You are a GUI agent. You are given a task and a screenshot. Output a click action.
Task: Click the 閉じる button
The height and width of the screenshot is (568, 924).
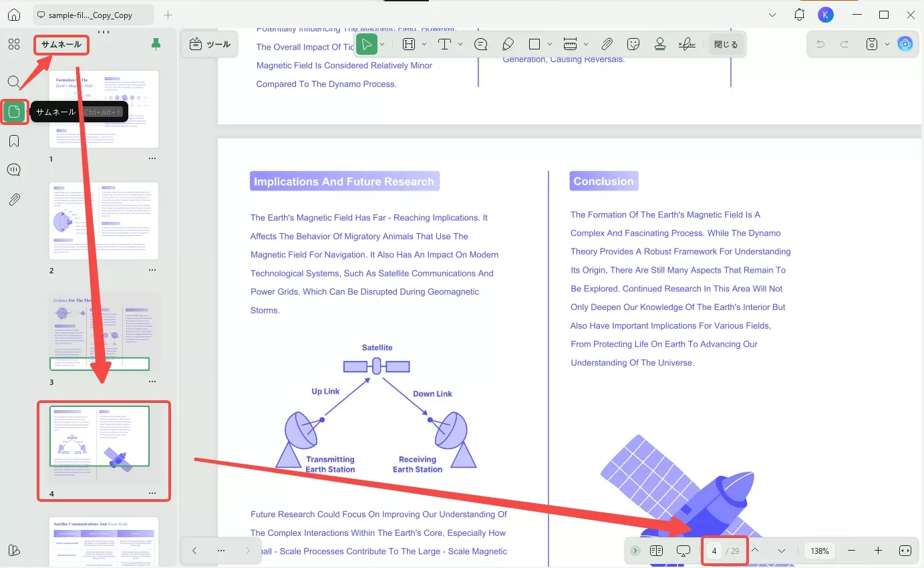726,45
